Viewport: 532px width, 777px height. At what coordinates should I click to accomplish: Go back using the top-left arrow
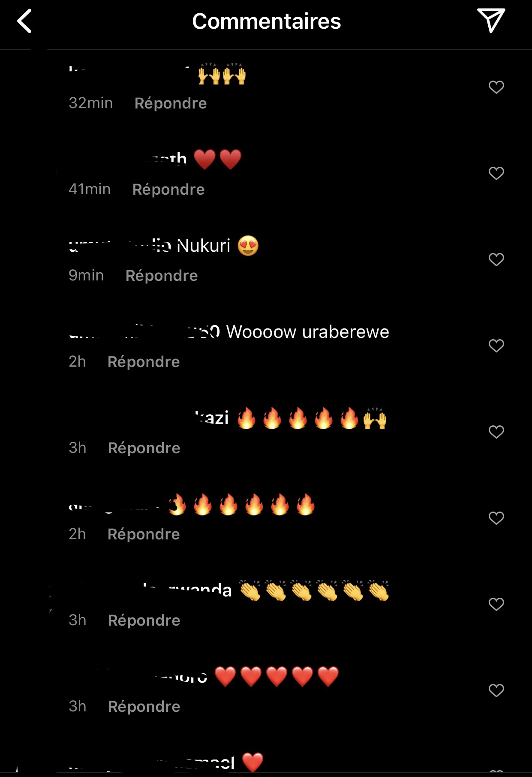pos(24,21)
